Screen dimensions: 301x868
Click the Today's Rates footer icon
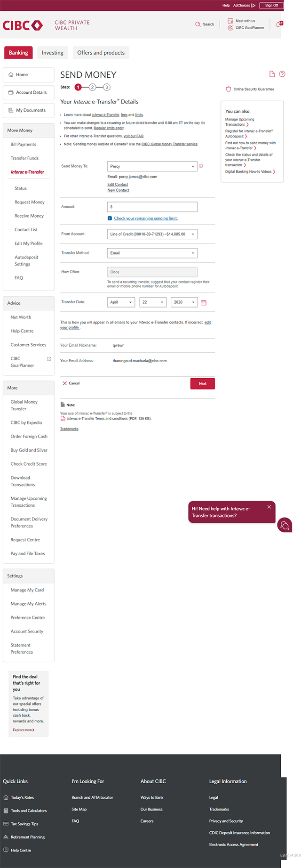click(6, 797)
